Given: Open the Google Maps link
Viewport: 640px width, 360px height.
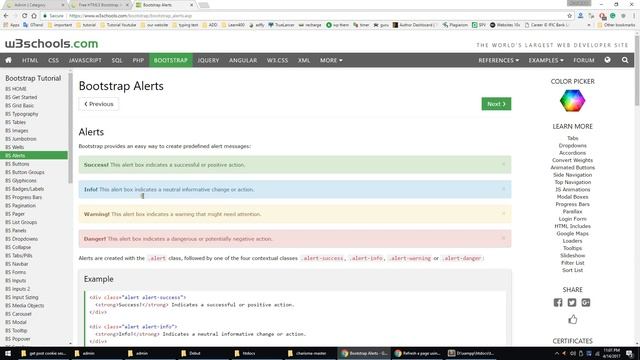Looking at the screenshot, I should point(572,233).
